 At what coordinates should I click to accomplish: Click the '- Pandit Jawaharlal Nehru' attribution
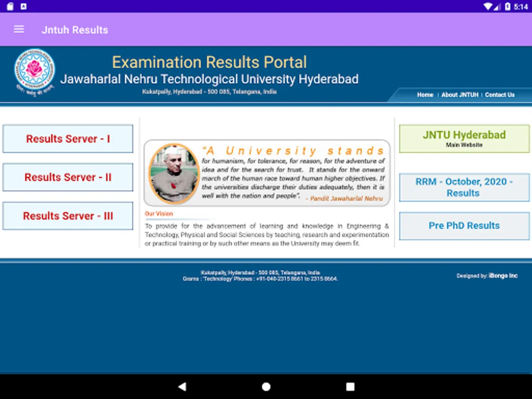click(344, 199)
